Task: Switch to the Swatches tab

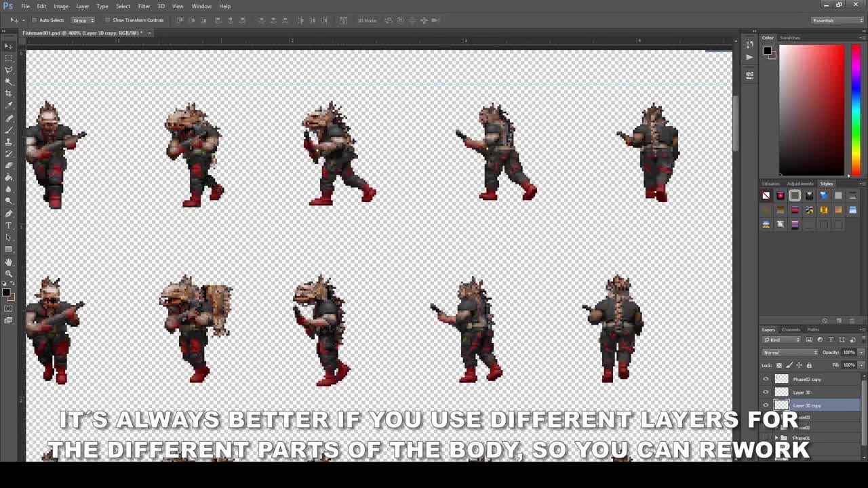Action: tap(790, 38)
